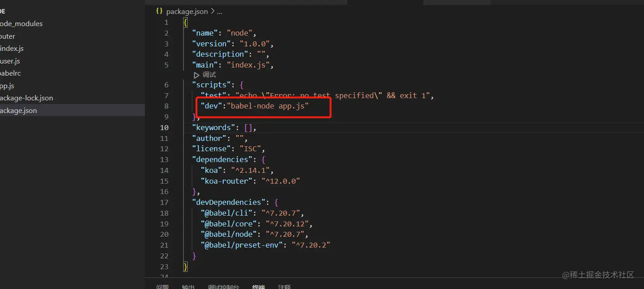Click the "license" key on line 12
Viewport: 644px width, 289px height.
click(x=211, y=149)
